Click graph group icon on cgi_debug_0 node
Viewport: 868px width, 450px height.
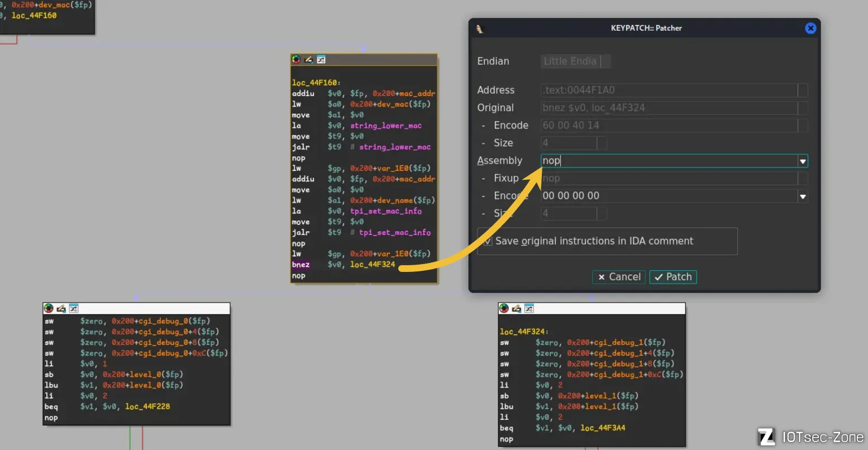(73, 308)
